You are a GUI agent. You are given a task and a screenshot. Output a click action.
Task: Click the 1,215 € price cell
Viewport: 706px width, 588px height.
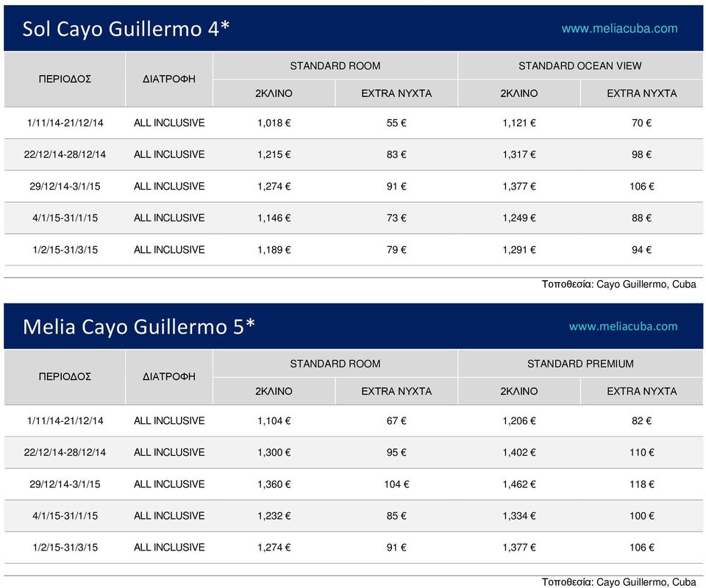point(274,154)
